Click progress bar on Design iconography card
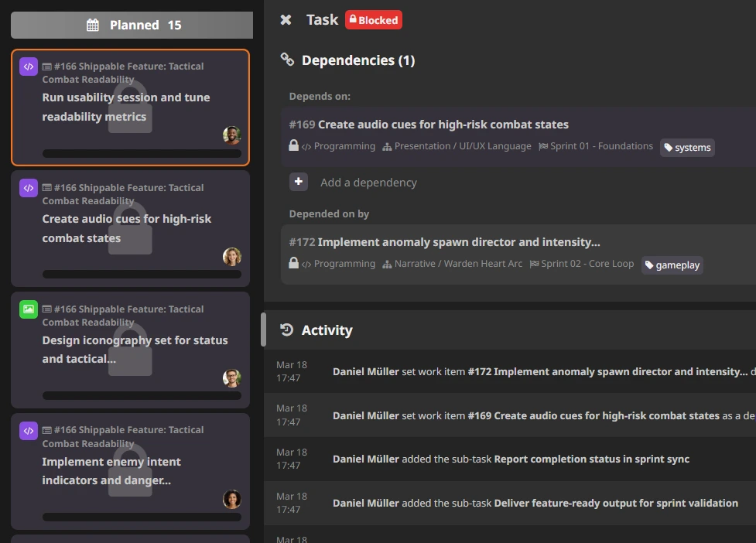 click(x=142, y=395)
